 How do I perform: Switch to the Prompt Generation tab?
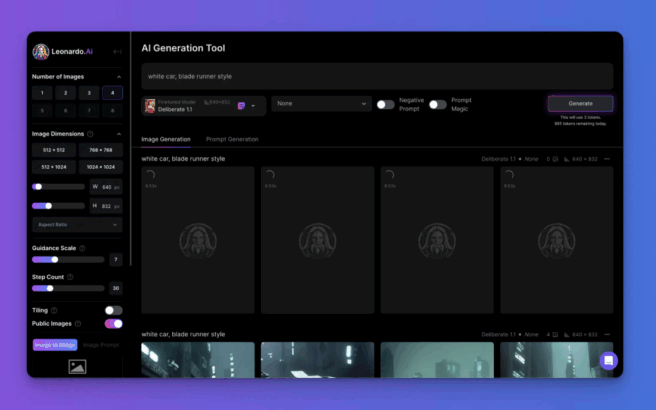[x=231, y=139]
